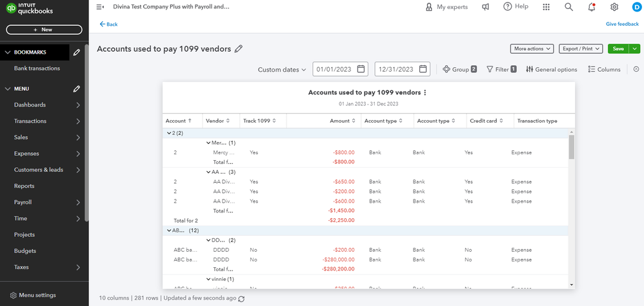The image size is (644, 306).
Task: Save the report
Action: point(618,48)
